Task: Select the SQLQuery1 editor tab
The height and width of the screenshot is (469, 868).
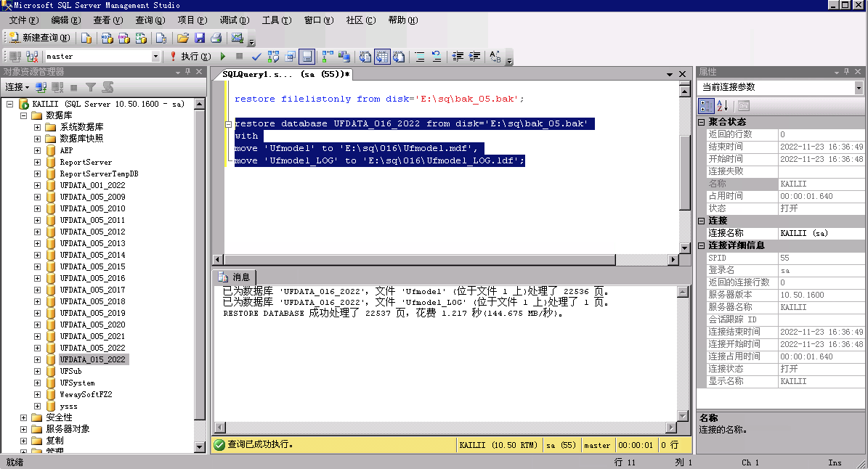Action: click(285, 74)
